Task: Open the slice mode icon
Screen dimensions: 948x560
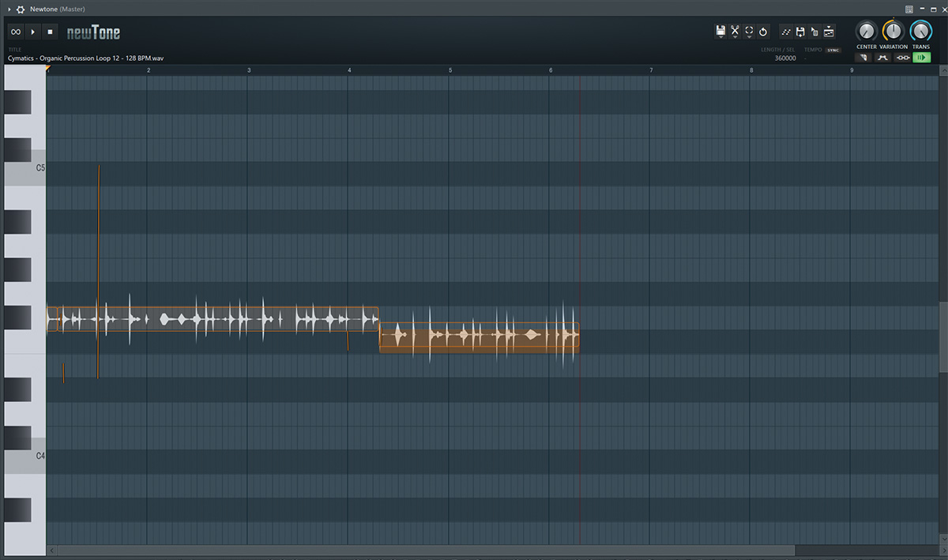Action: [x=829, y=32]
